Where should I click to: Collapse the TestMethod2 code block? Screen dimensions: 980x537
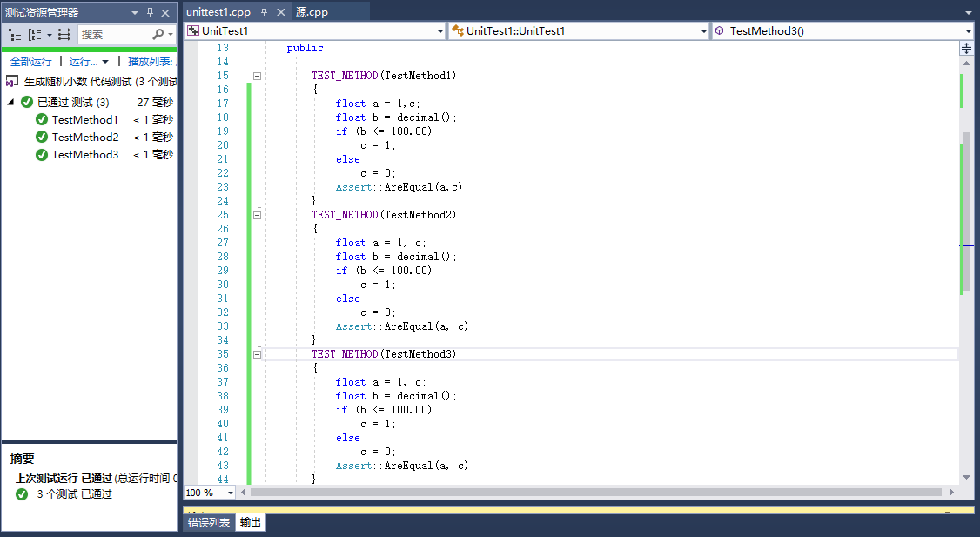point(257,215)
